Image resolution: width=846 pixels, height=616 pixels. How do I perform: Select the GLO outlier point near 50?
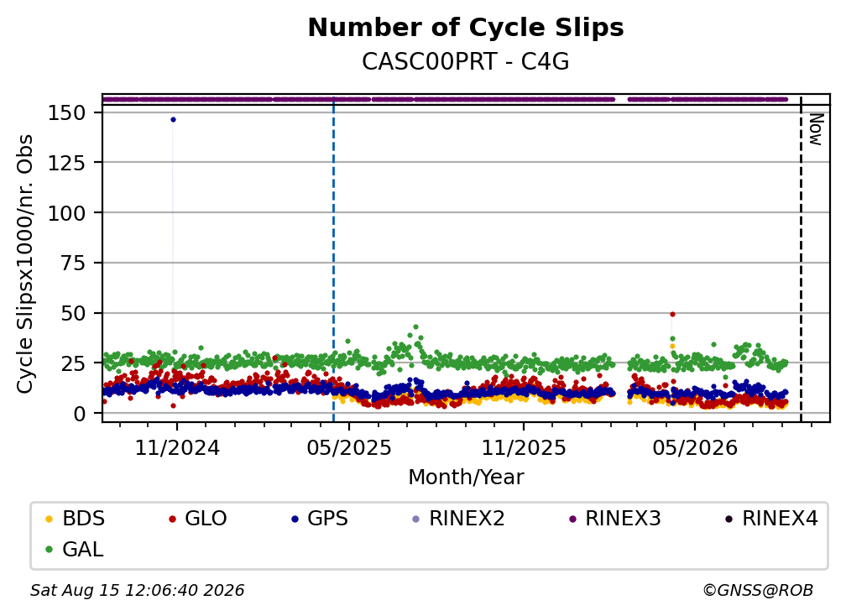(672, 314)
